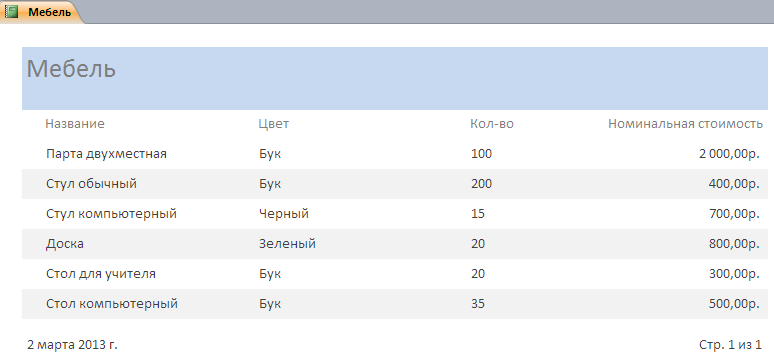Click the Название column header
This screenshot has height=364, width=774.
coord(75,123)
